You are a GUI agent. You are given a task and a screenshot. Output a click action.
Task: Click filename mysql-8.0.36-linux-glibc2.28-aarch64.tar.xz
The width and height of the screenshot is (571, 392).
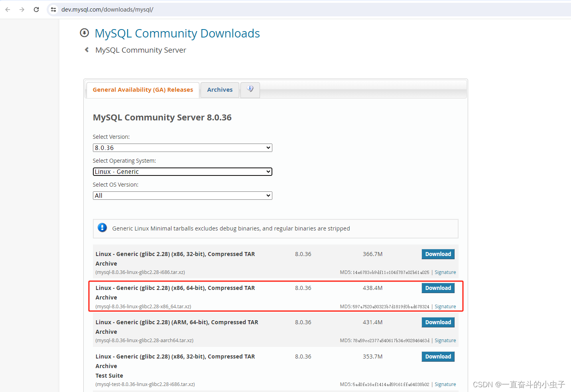coord(144,341)
